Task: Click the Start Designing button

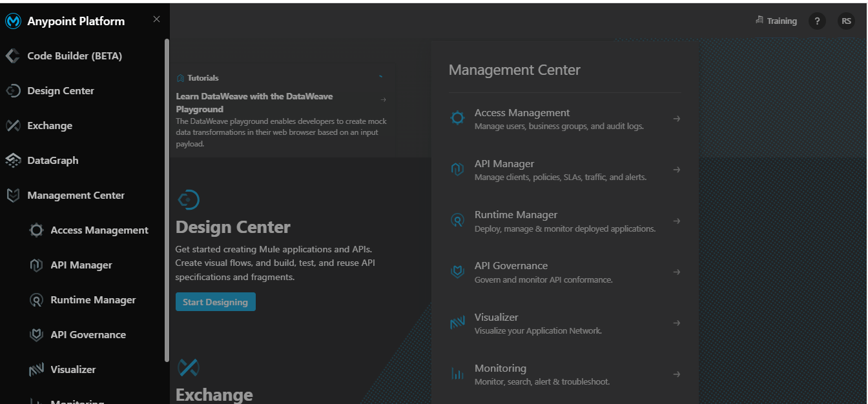Action: 216,302
